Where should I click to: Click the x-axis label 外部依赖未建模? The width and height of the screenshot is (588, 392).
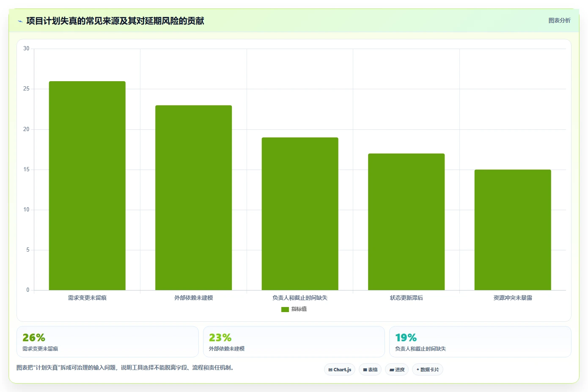(193, 298)
